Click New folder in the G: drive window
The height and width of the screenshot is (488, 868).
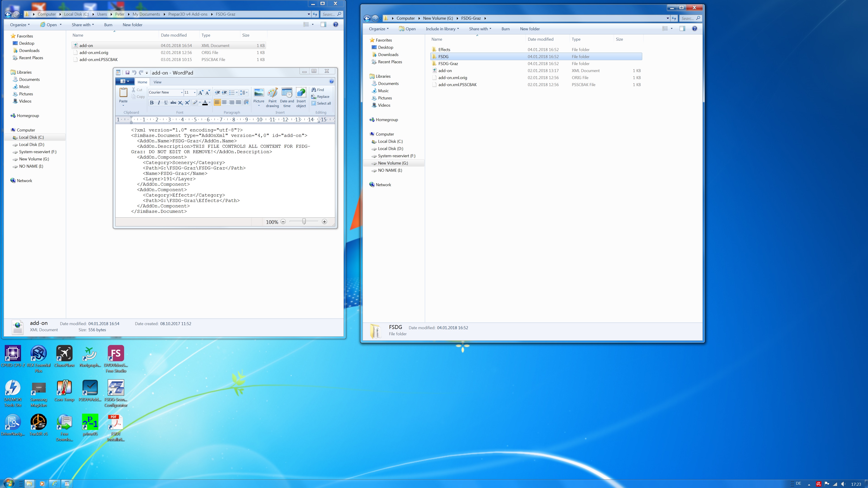click(530, 29)
